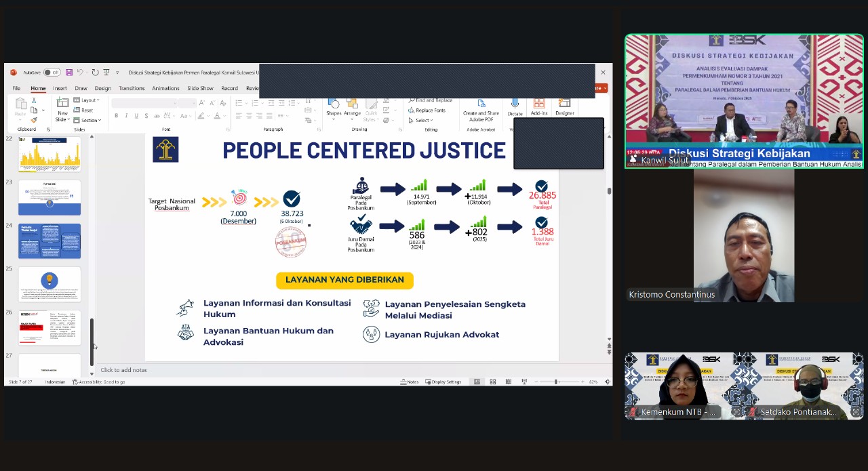Click the Save icon in title bar
The image size is (868, 471).
click(x=68, y=73)
